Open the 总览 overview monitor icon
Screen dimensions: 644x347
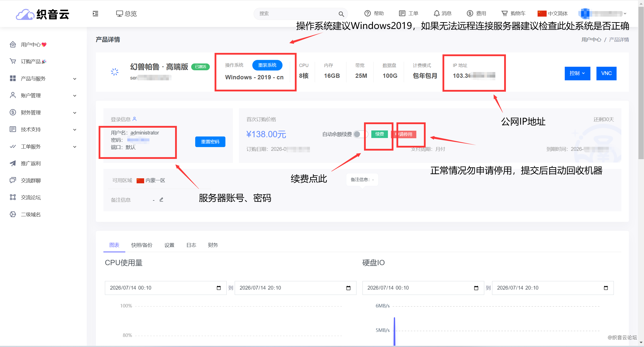(119, 14)
